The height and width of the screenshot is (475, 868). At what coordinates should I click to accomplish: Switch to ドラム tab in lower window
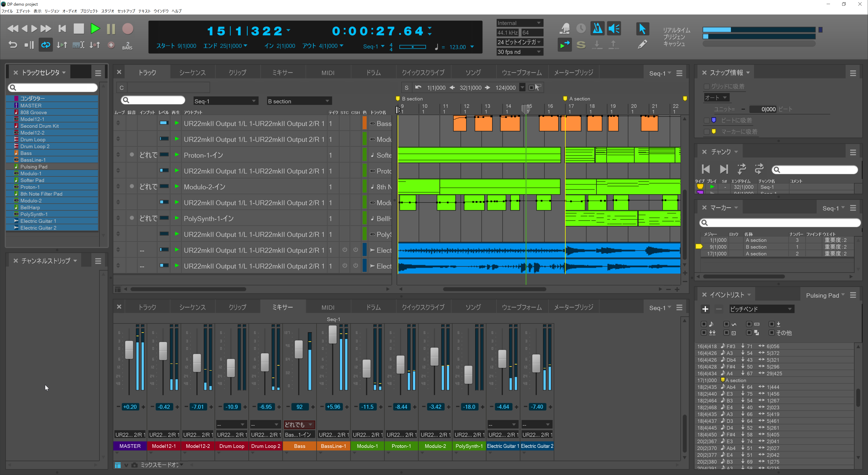coord(373,308)
